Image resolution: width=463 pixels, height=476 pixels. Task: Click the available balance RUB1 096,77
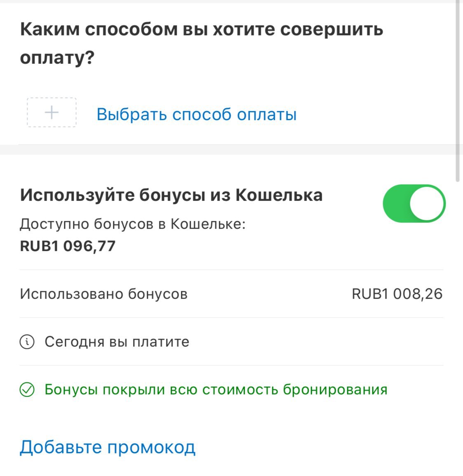coord(68,246)
